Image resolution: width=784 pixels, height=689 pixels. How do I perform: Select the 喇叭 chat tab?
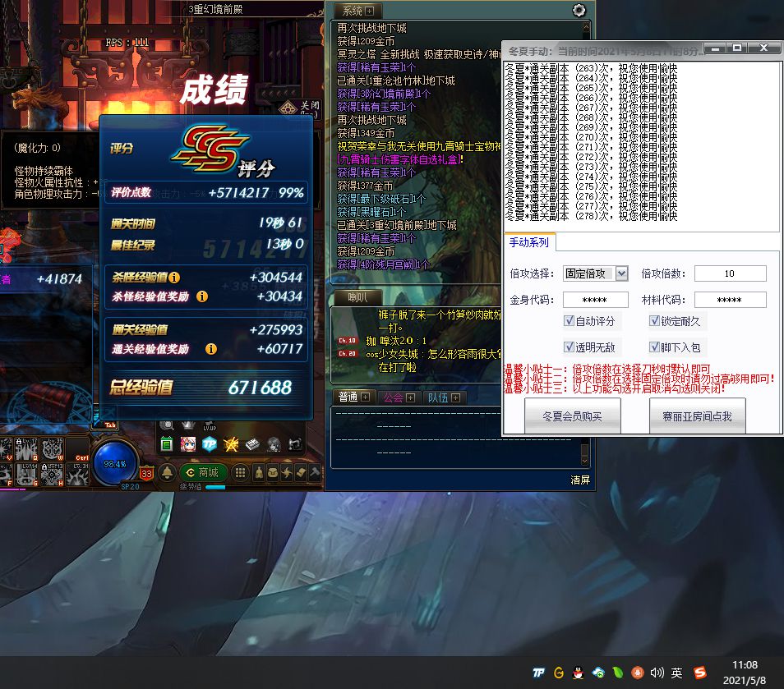357,297
